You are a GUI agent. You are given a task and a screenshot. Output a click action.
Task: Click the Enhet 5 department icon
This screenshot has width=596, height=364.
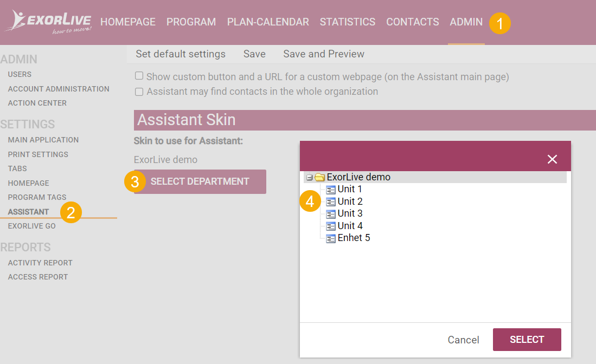click(x=331, y=238)
